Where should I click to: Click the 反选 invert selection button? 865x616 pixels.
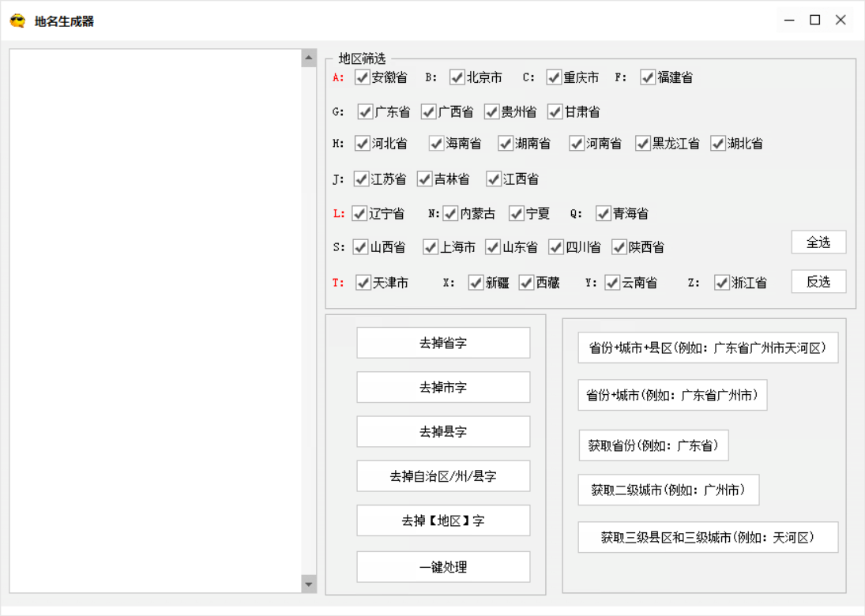818,282
